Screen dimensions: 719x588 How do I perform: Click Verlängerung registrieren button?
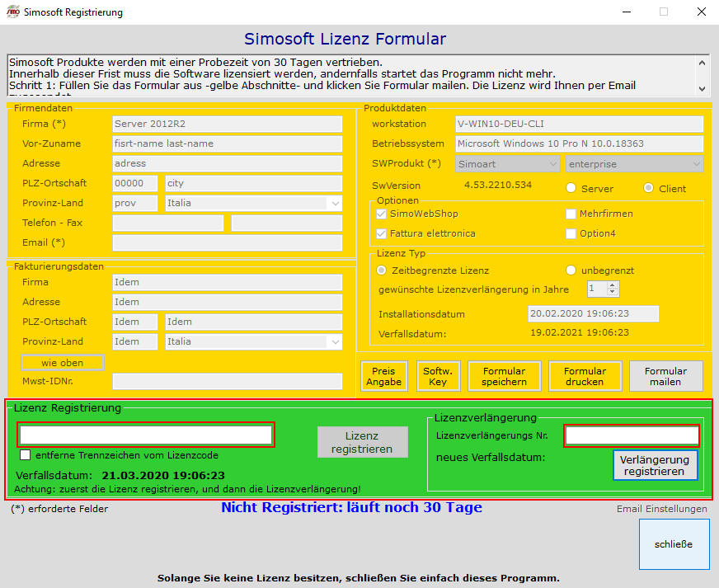pyautogui.click(x=655, y=465)
